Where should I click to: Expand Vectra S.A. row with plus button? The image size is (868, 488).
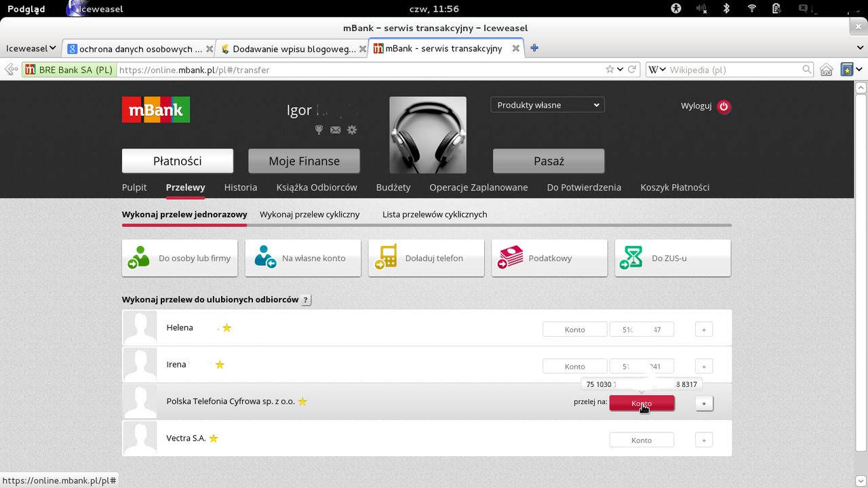[704, 440]
